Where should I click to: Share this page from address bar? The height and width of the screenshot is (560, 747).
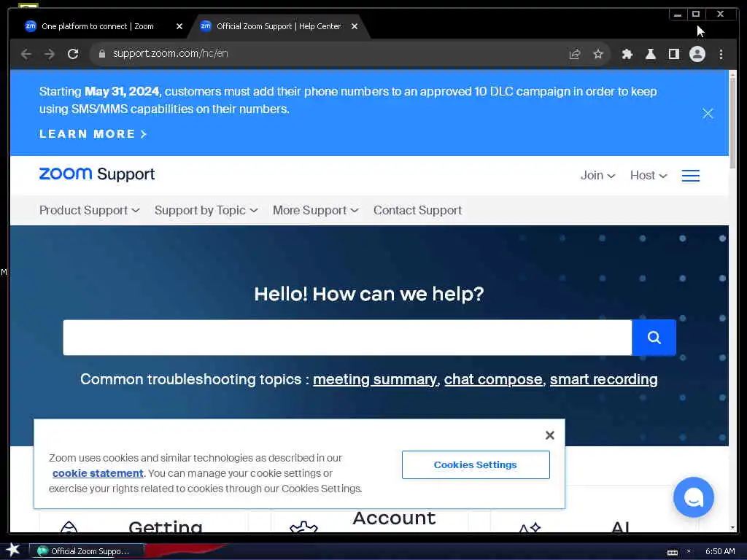click(575, 54)
